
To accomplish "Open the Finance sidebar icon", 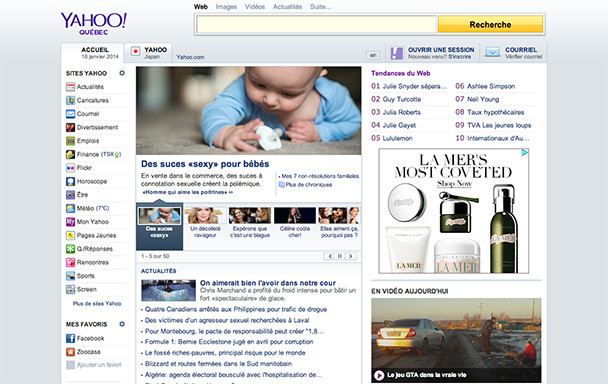I will point(70,154).
